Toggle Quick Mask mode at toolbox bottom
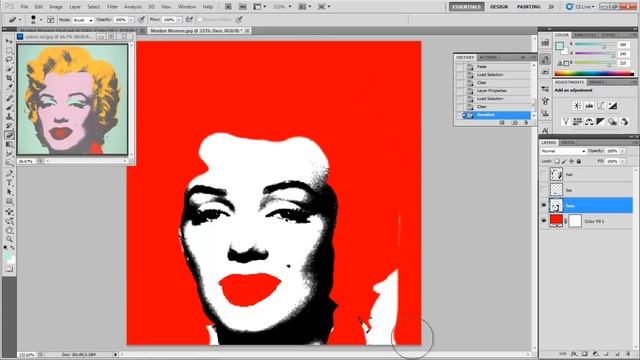The width and height of the screenshot is (640, 360). point(9,269)
